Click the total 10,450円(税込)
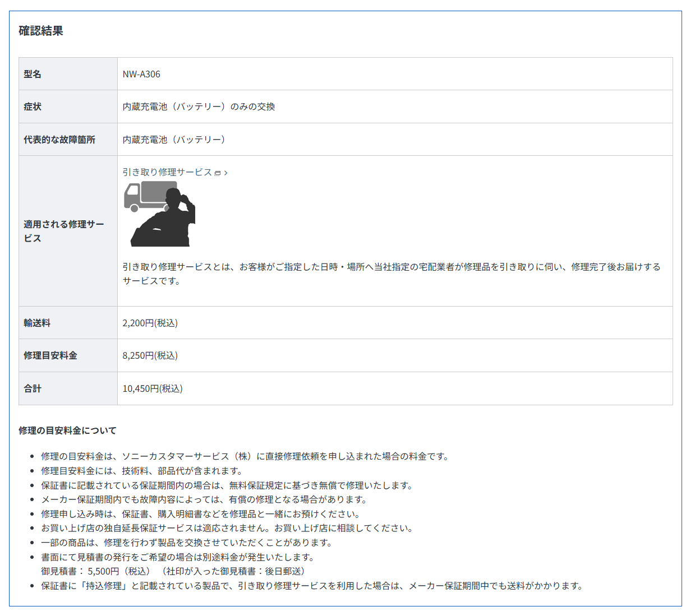Viewport: 695px width, 616px height. (153, 388)
